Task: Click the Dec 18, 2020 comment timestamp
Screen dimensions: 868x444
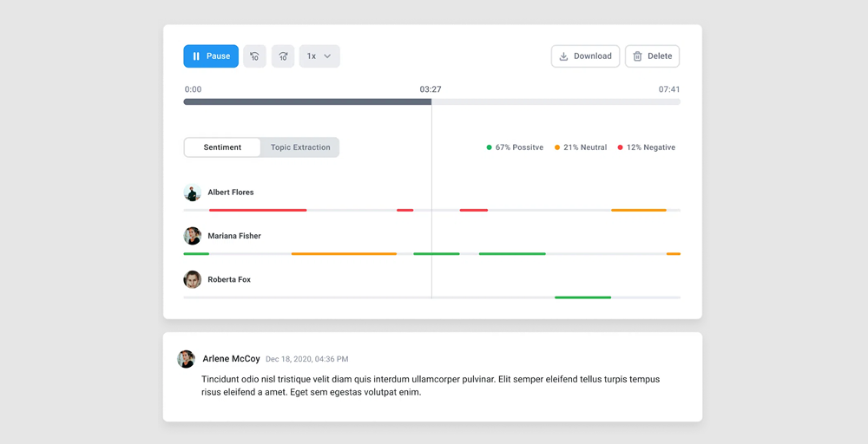Action: tap(307, 359)
